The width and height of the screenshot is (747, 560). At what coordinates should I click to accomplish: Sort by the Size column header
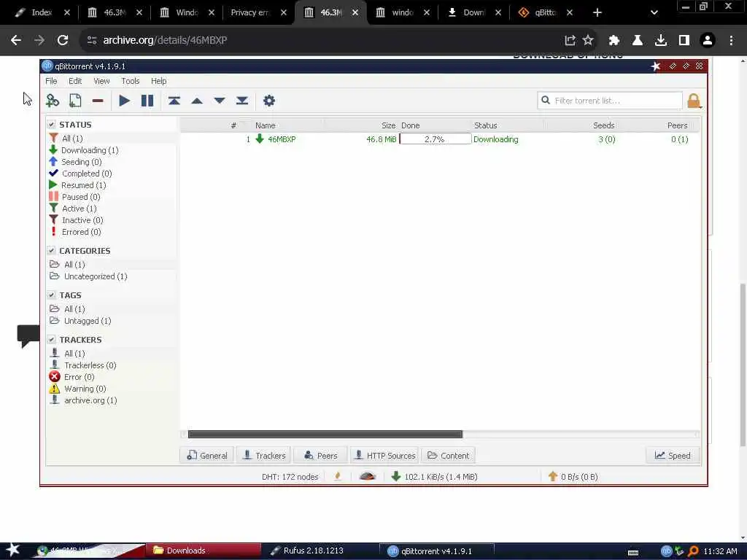388,125
